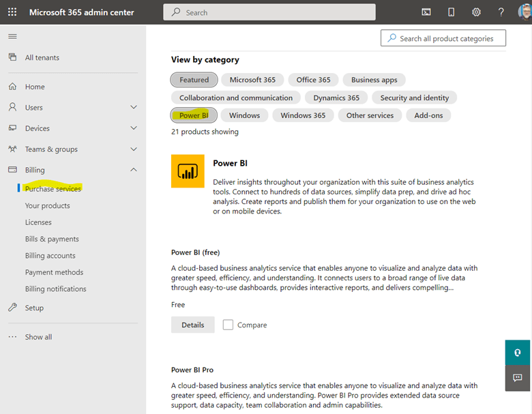Click the Power BI product logo

pos(188,171)
